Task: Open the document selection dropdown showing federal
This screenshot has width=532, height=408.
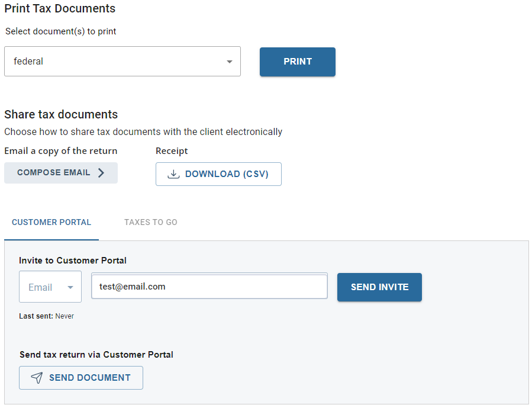Action: 122,62
